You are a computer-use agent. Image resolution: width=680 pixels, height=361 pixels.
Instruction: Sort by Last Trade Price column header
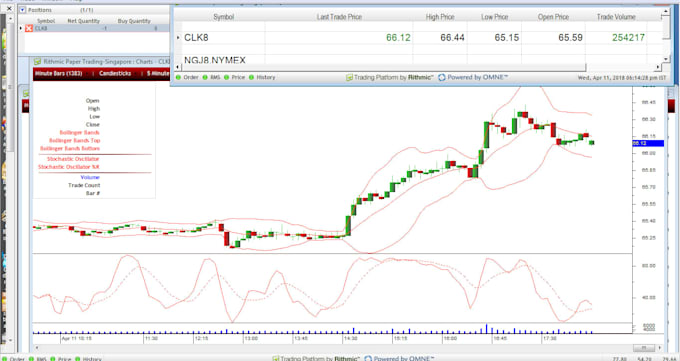coord(339,17)
